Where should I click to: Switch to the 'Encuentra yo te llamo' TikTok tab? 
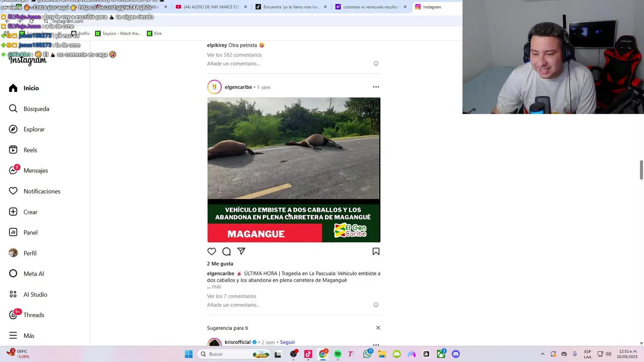pyautogui.click(x=288, y=7)
